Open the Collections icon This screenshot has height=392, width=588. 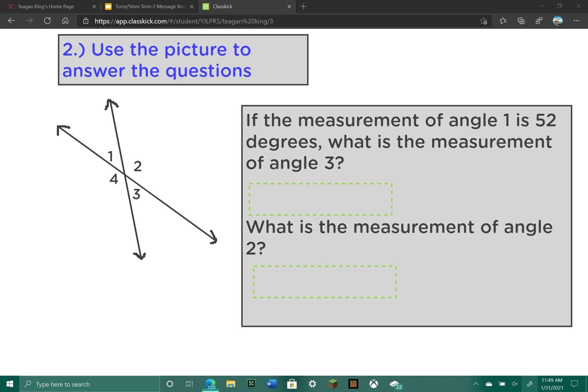(521, 21)
